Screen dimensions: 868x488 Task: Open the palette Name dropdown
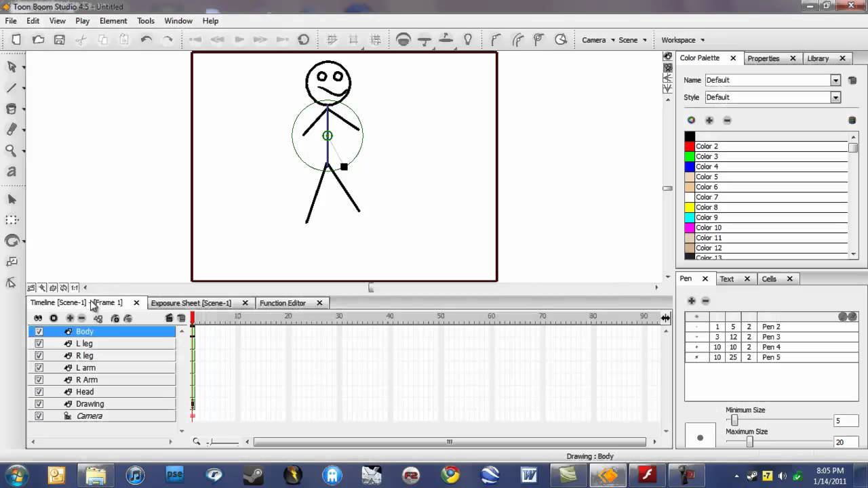pos(835,80)
